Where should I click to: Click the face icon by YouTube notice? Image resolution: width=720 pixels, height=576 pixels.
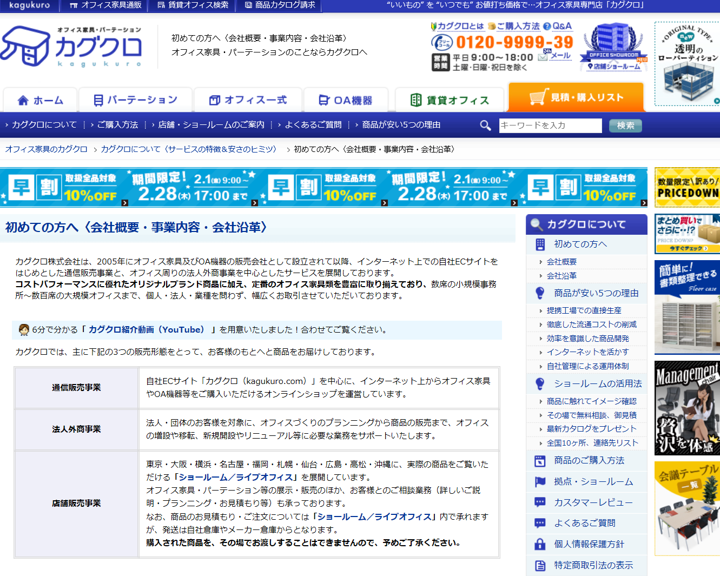click(x=24, y=329)
